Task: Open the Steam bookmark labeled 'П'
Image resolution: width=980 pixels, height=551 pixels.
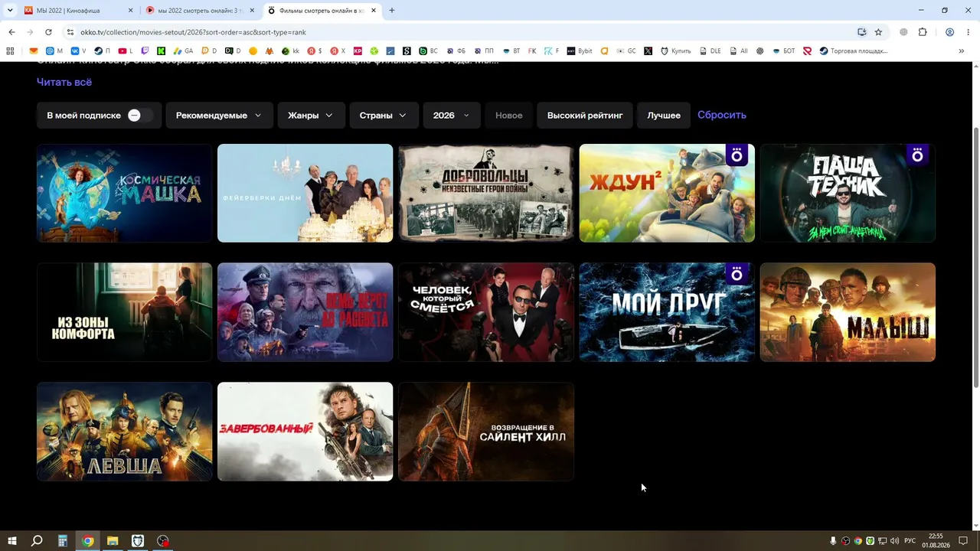Action: [x=102, y=51]
